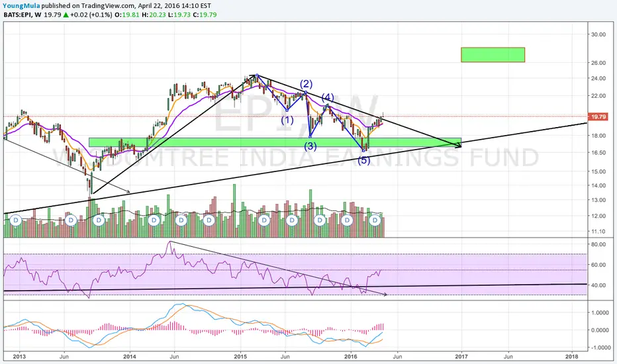Click the red 19.79 current price label

tap(598, 116)
